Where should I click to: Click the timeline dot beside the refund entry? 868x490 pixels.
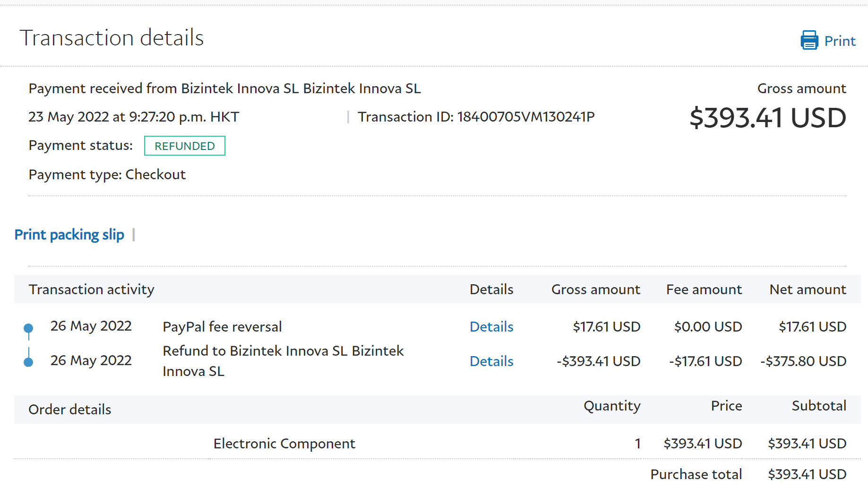(x=28, y=362)
